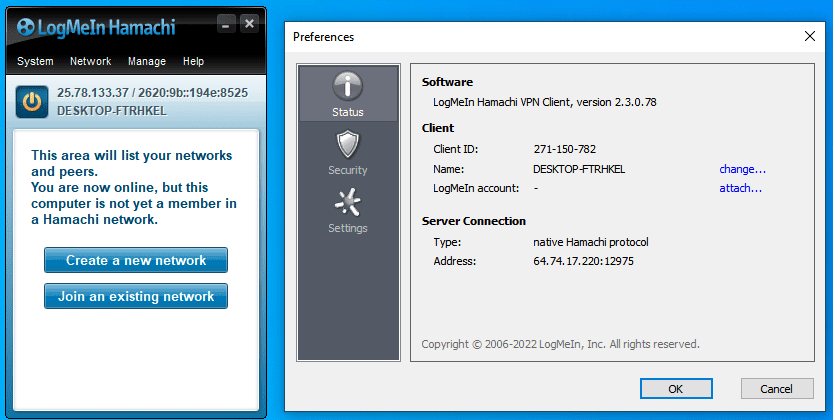Open the Status section in Preferences
Screen dimensions: 833x420
[348, 94]
